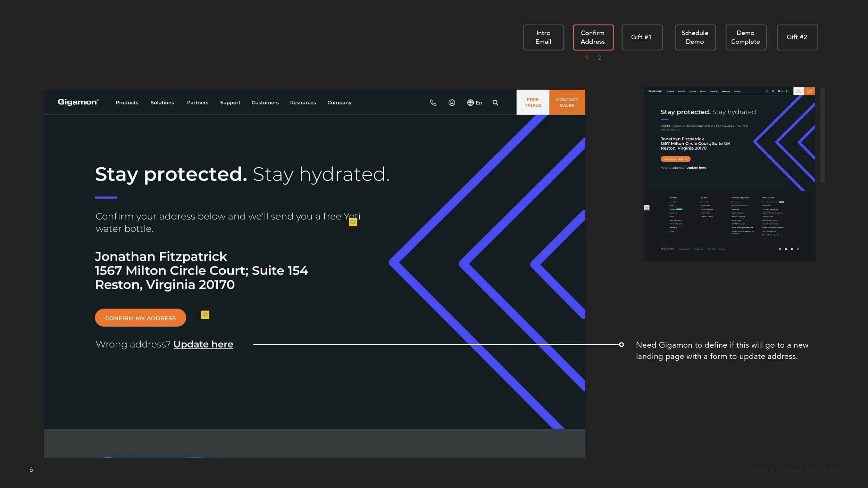868x488 pixels.
Task: Click the full-page preview thumbnail
Action: click(x=729, y=174)
